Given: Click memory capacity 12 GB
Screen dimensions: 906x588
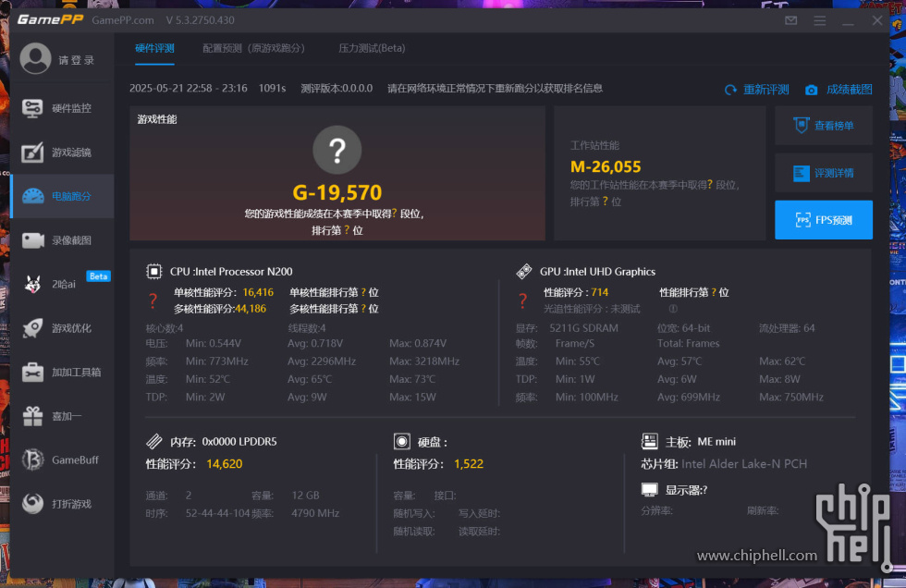Looking at the screenshot, I should click(306, 496).
